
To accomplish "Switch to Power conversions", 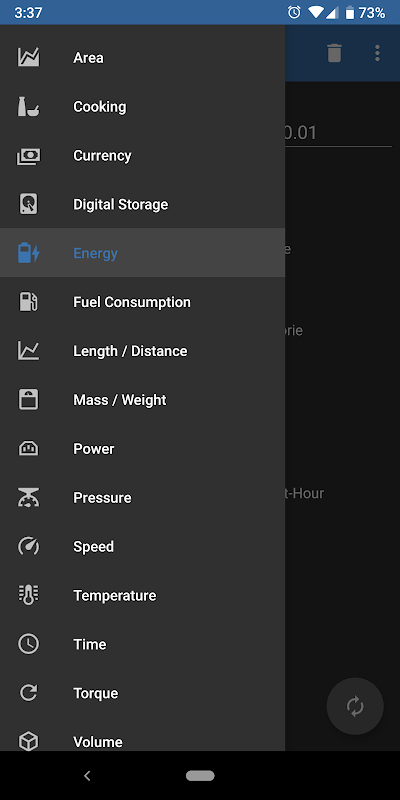I will point(142,449).
